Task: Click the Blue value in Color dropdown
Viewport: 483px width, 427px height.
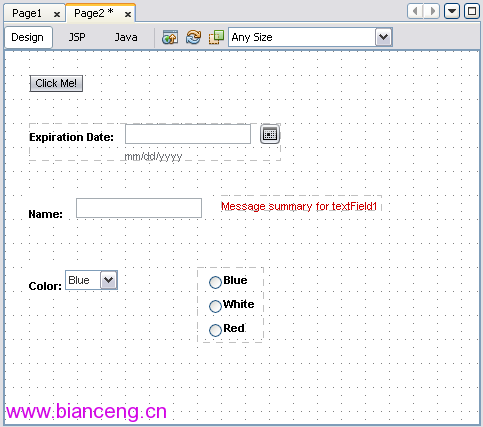Action: 79,280
